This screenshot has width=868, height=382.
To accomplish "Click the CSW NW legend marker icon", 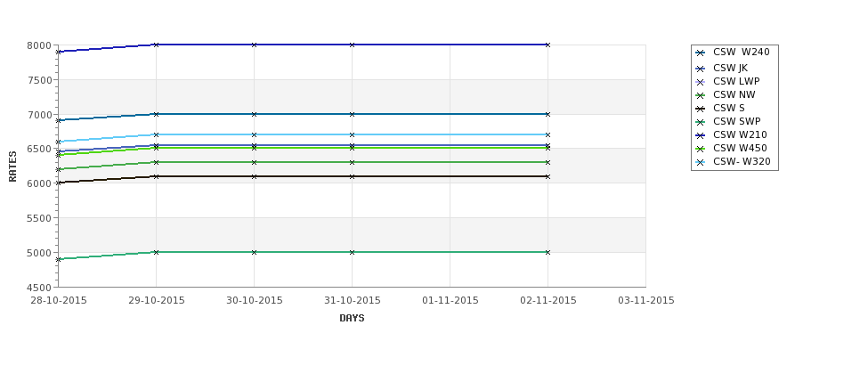I will tap(701, 96).
